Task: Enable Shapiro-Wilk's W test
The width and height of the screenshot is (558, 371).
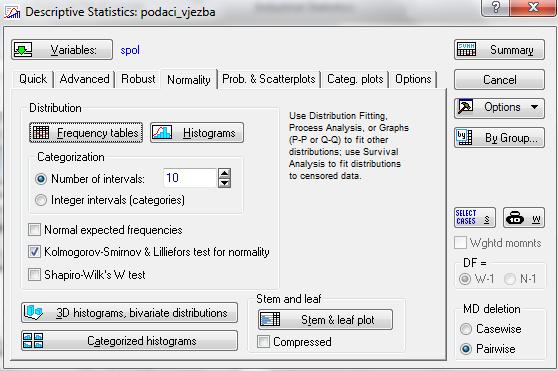Action: click(x=34, y=274)
